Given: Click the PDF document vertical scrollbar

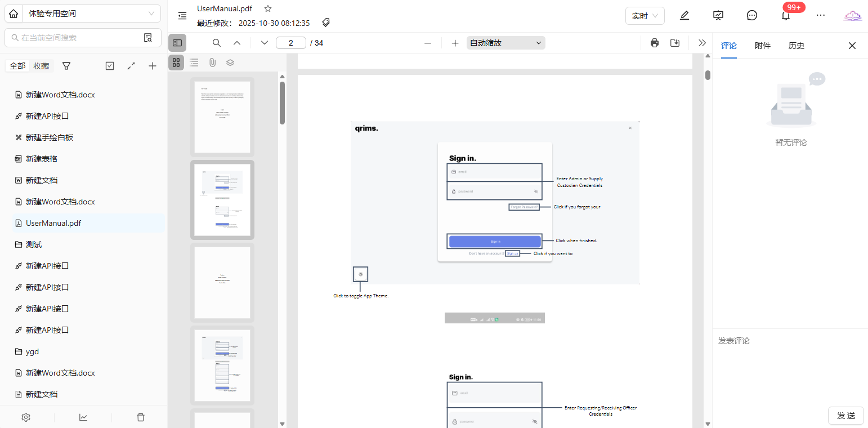Looking at the screenshot, I should [x=708, y=75].
